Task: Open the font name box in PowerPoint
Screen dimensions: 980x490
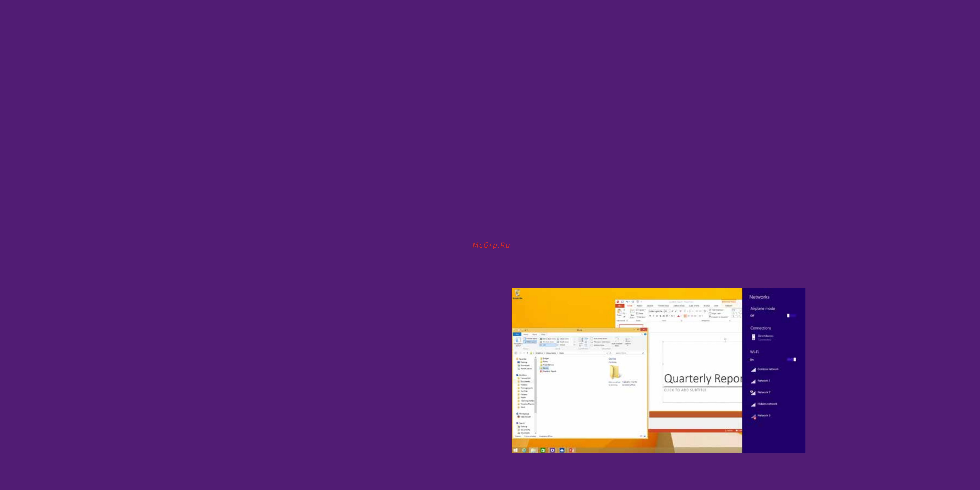Action: tap(656, 311)
